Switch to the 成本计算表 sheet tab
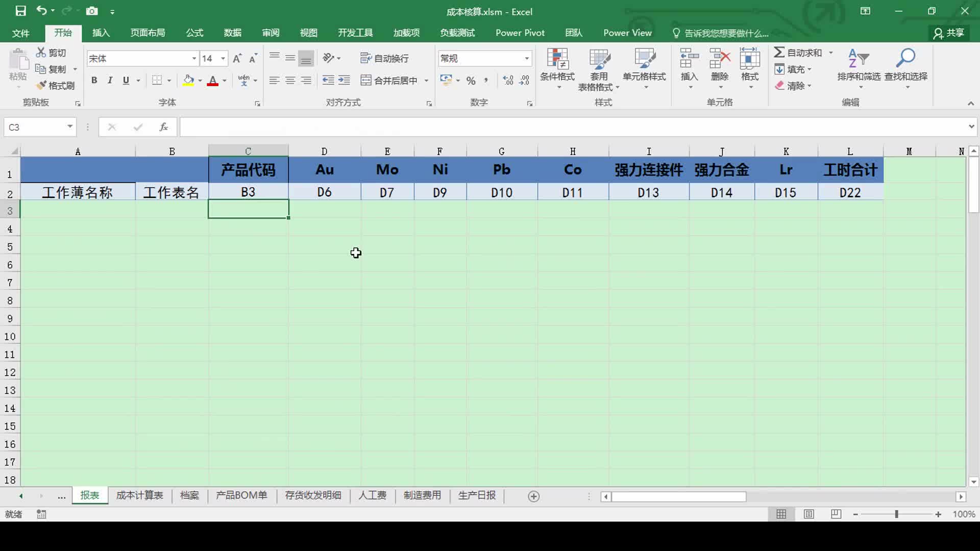This screenshot has height=551, width=980. (x=139, y=495)
